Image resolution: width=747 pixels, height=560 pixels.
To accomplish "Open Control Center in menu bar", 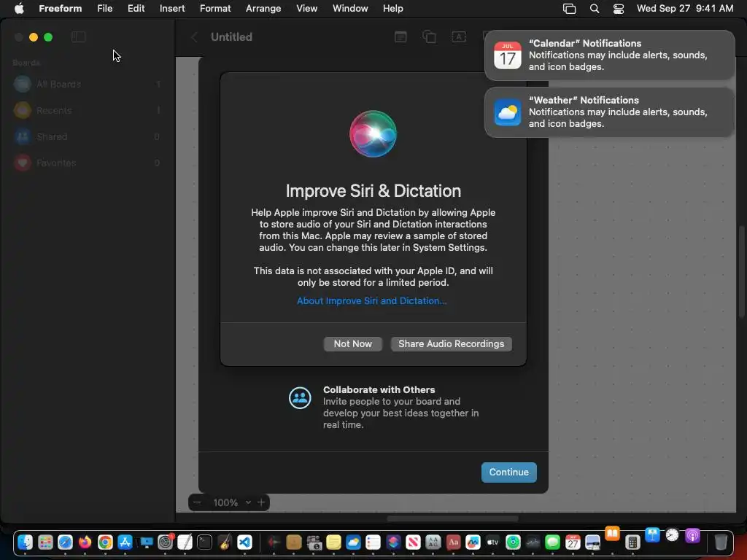I will point(619,9).
